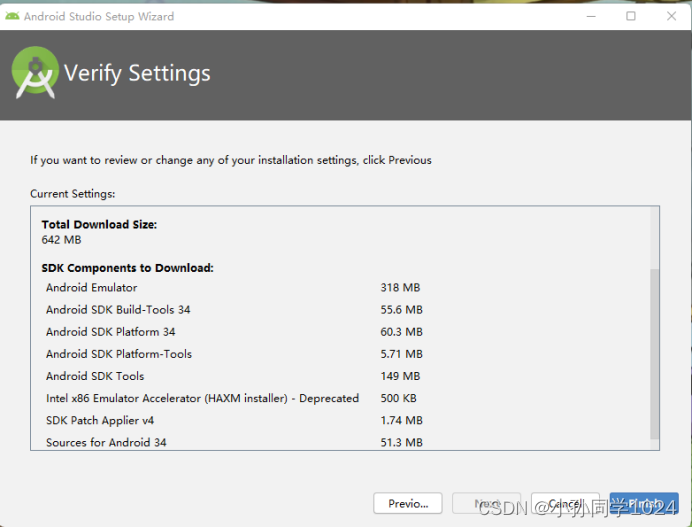Close the Setup Wizard window
Screen dimensions: 693x527
coord(671,16)
